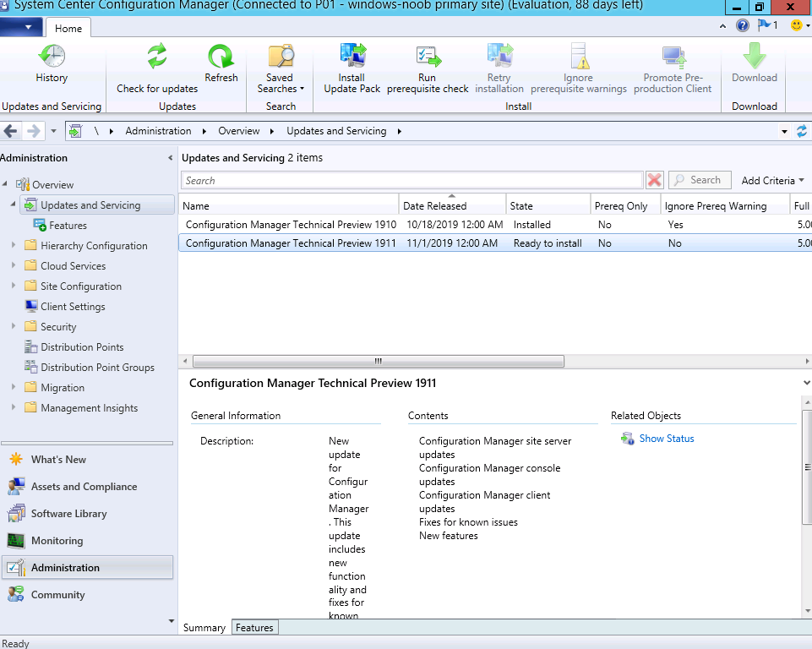The image size is (812, 649).
Task: Open the address bar dropdown arrow
Action: pos(784,132)
